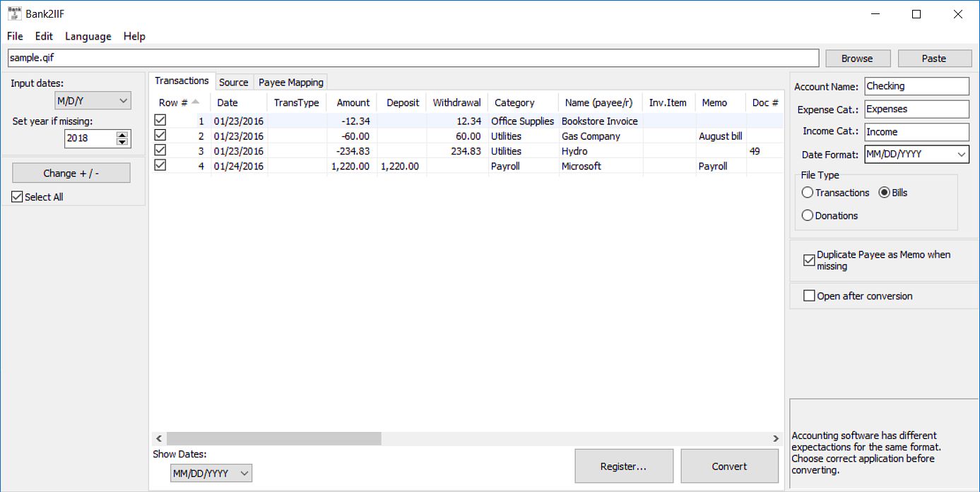Uncheck row 1 Bookstore Invoice transaction

pos(160,121)
